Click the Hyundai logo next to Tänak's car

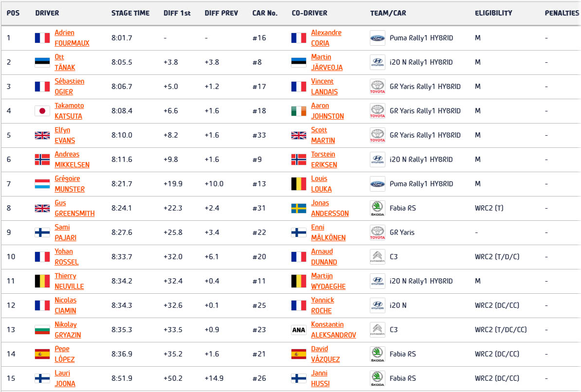click(377, 62)
